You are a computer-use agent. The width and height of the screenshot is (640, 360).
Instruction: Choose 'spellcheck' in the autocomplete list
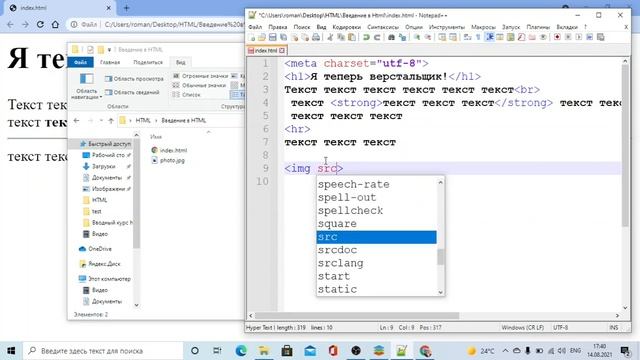pos(376,211)
